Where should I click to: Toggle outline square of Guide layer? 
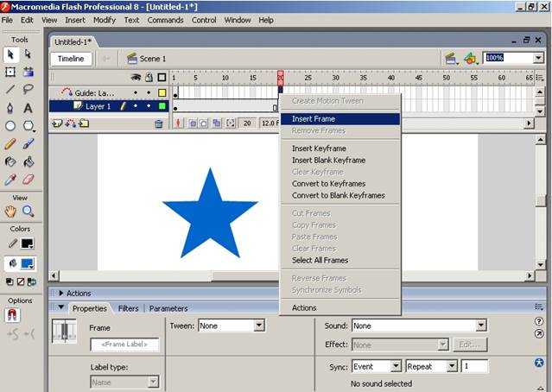[x=162, y=93]
